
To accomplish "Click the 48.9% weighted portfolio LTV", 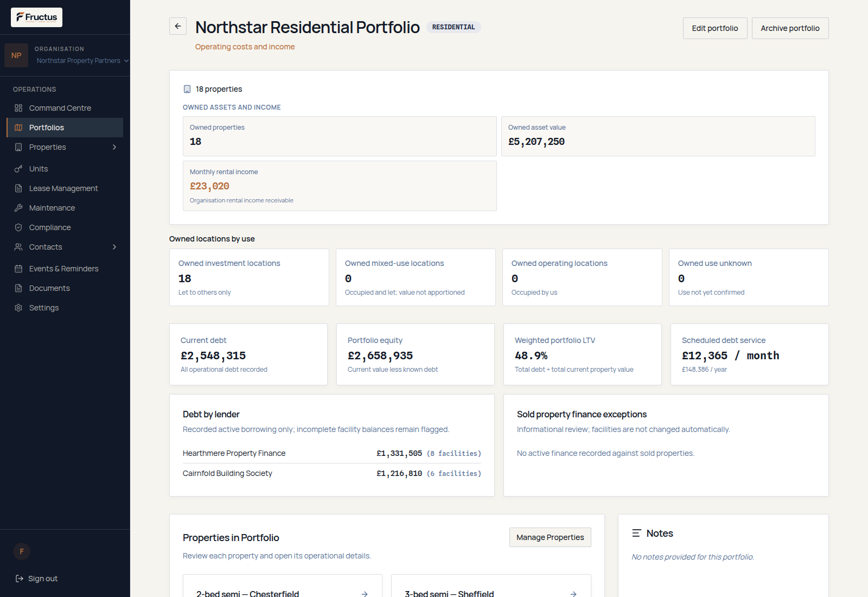I will pyautogui.click(x=531, y=355).
